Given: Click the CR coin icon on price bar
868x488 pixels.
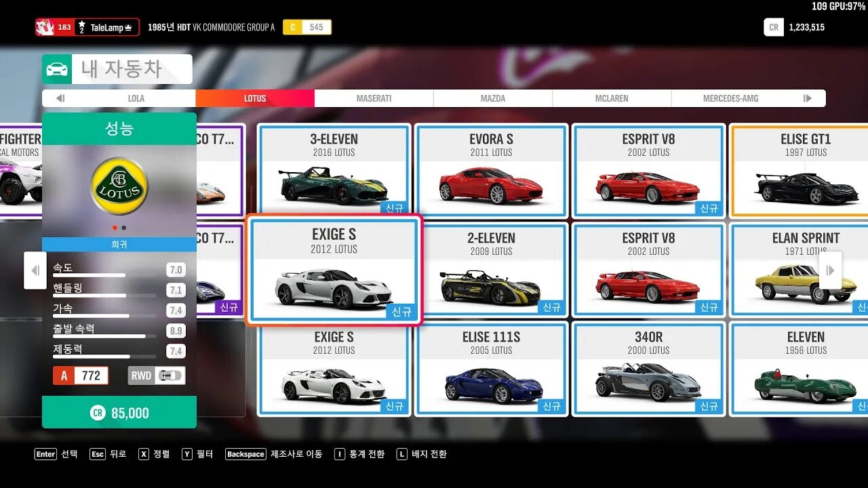Looking at the screenshot, I should click(98, 413).
